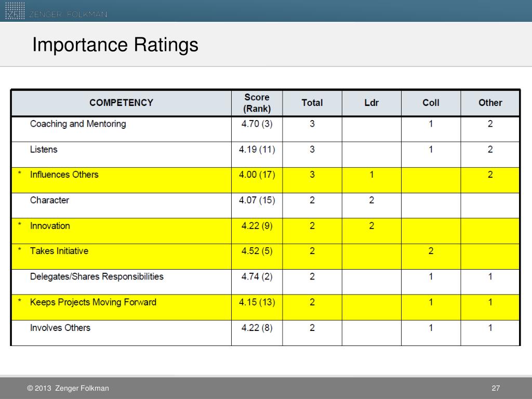Click the score "4.15 (13)"
Image resolution: width=532 pixels, height=399 pixels.
click(257, 302)
